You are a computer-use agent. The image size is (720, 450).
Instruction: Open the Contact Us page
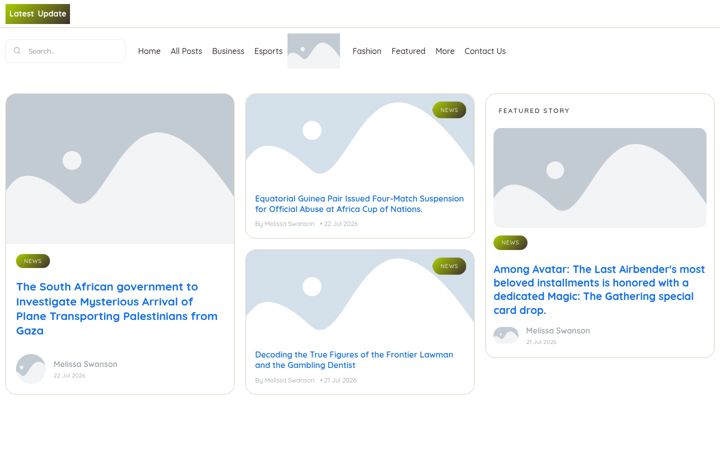click(x=485, y=51)
